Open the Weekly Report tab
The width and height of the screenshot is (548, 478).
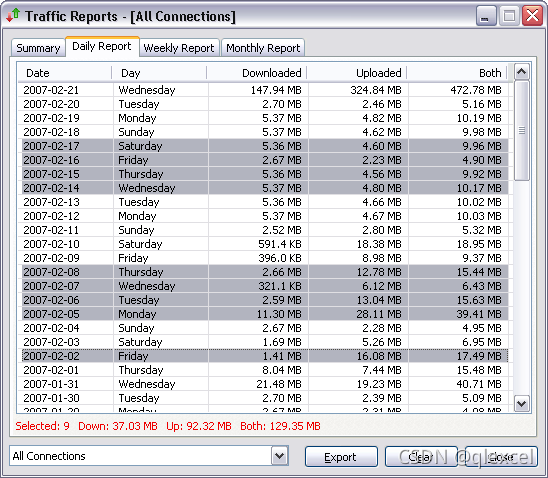click(179, 48)
